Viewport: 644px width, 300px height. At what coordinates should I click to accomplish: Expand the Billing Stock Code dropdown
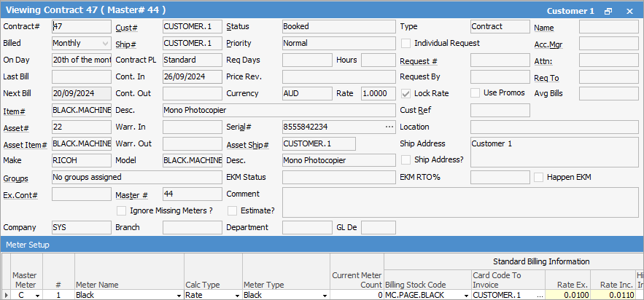tap(465, 295)
